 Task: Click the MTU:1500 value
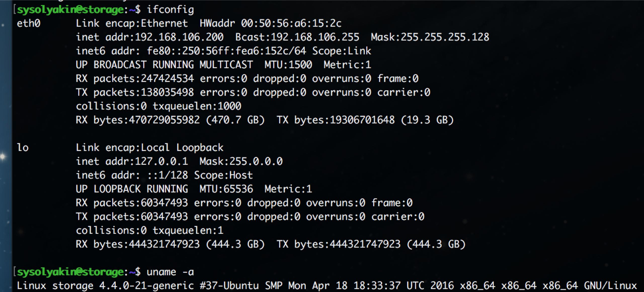pyautogui.click(x=288, y=65)
